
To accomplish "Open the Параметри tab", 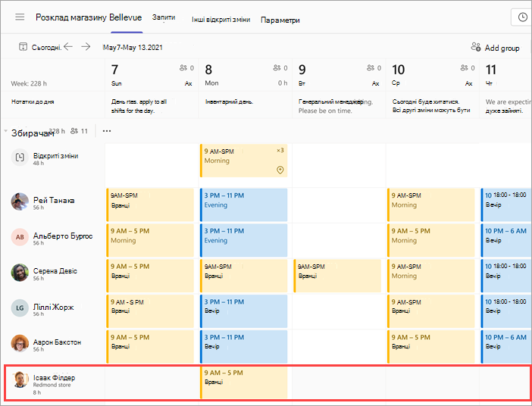I will tap(280, 20).
